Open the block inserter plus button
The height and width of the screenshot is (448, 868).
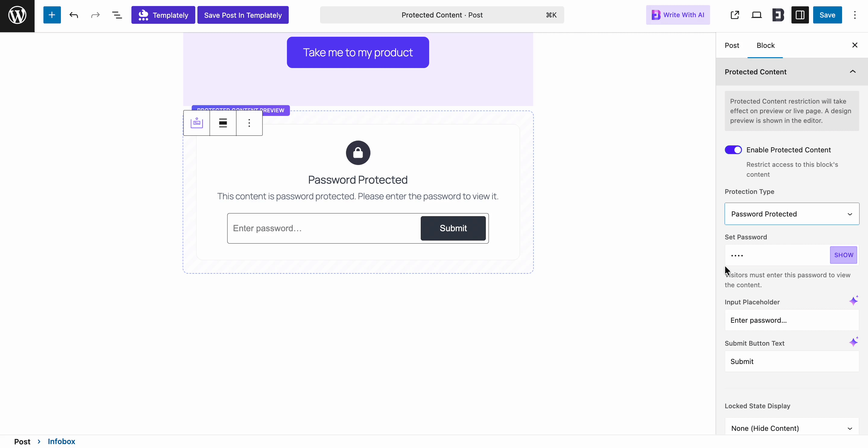tap(52, 15)
